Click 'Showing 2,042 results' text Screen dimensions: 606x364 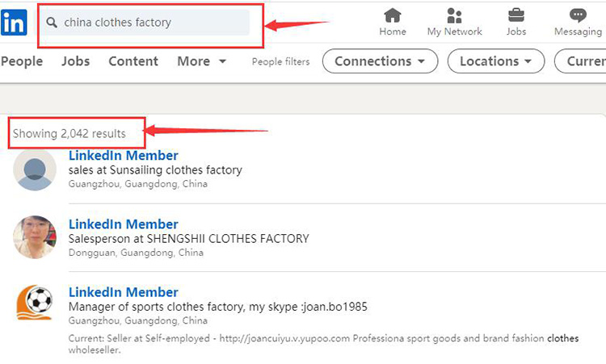pos(69,133)
